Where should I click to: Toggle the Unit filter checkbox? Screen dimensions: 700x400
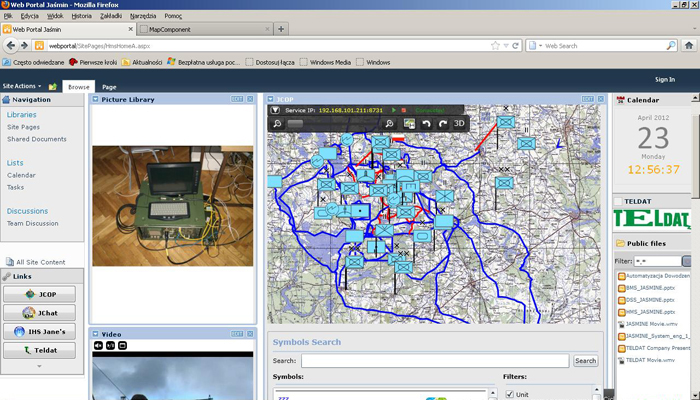pyautogui.click(x=510, y=395)
